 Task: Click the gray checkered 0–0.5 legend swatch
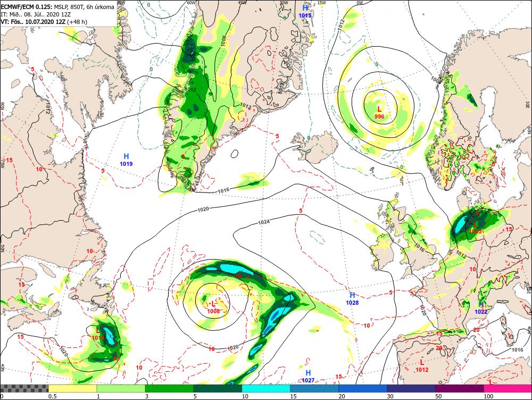[24, 388]
